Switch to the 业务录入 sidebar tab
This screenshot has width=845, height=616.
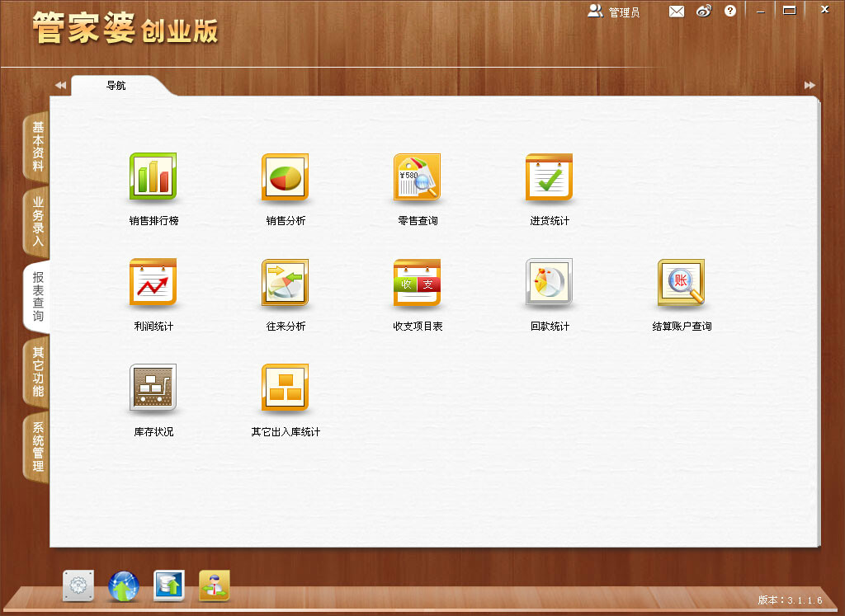coord(35,221)
